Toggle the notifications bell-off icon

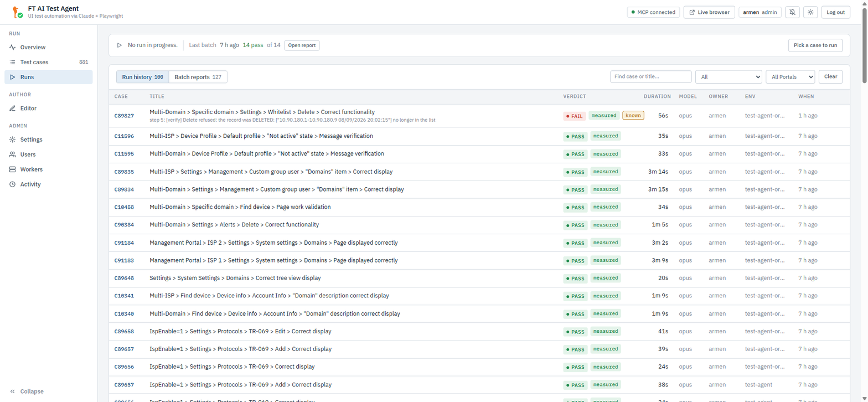point(792,12)
